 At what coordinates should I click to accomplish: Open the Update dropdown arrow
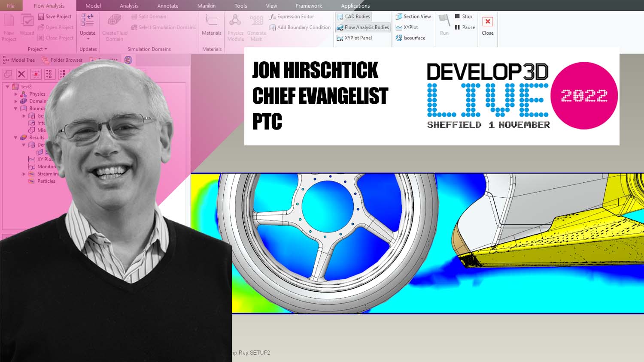88,39
